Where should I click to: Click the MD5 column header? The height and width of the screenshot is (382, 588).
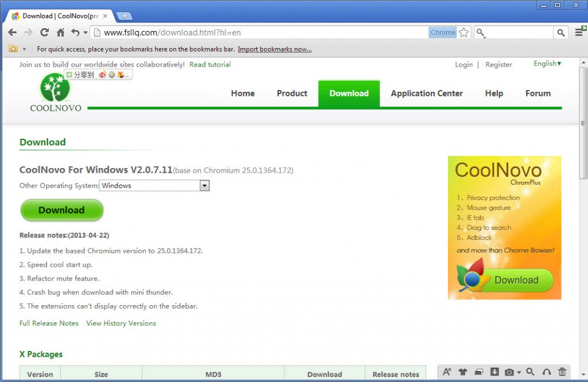[214, 374]
